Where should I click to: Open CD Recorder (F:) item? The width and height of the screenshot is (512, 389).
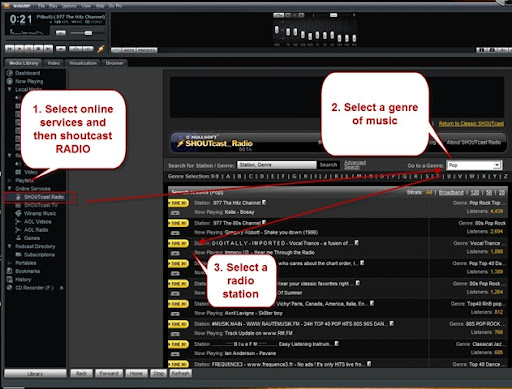click(34, 288)
